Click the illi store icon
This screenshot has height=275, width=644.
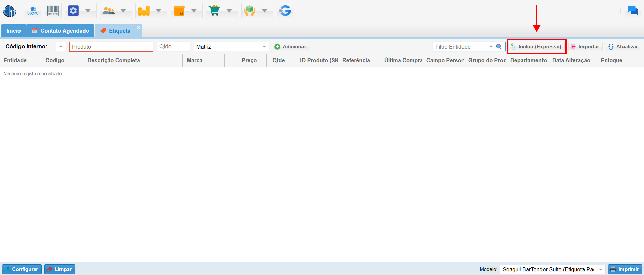pos(33,11)
